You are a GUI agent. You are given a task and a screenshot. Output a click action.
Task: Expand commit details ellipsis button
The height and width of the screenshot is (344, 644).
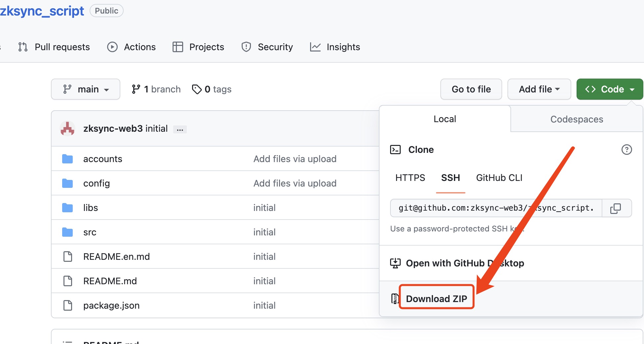[180, 129]
